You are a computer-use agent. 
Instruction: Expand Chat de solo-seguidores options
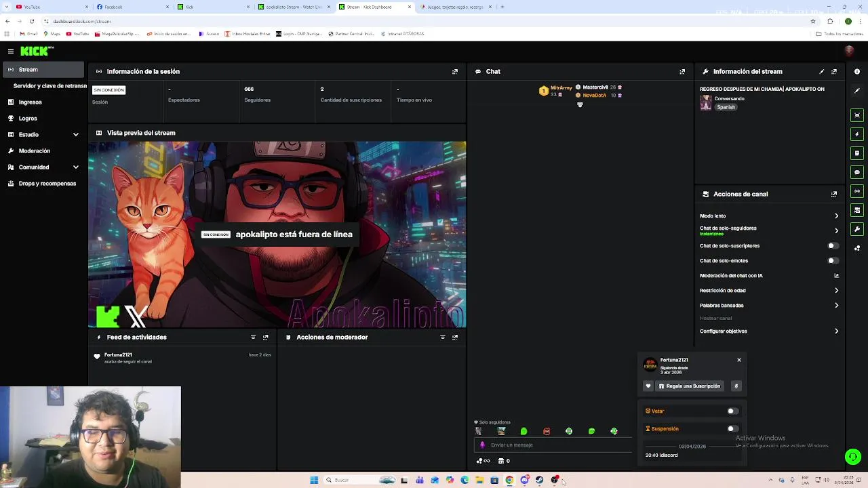(836, 231)
